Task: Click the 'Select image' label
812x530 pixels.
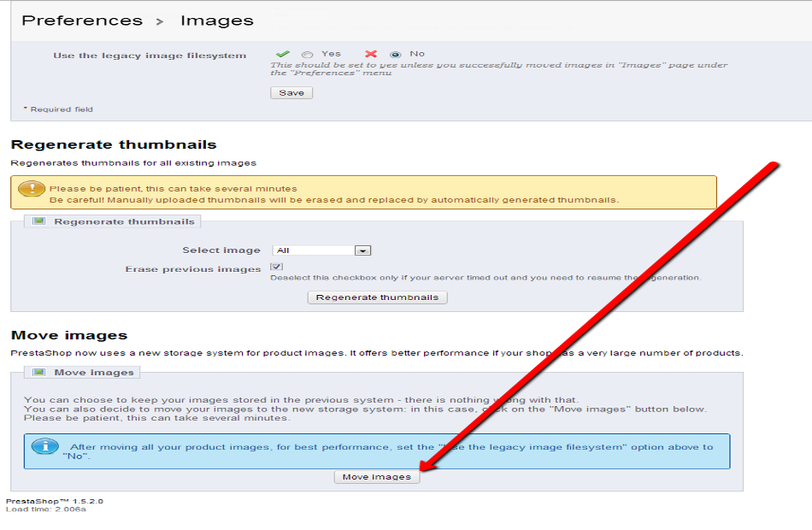Action: (221, 250)
